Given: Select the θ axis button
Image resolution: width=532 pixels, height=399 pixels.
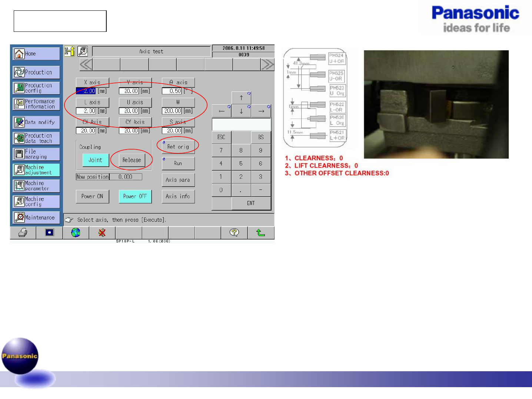Looking at the screenshot, I should [178, 83].
